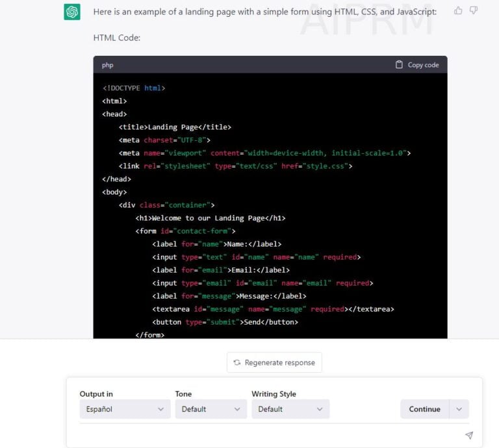Click the clipboard icon in code header
The width and height of the screenshot is (499, 448).
point(399,65)
